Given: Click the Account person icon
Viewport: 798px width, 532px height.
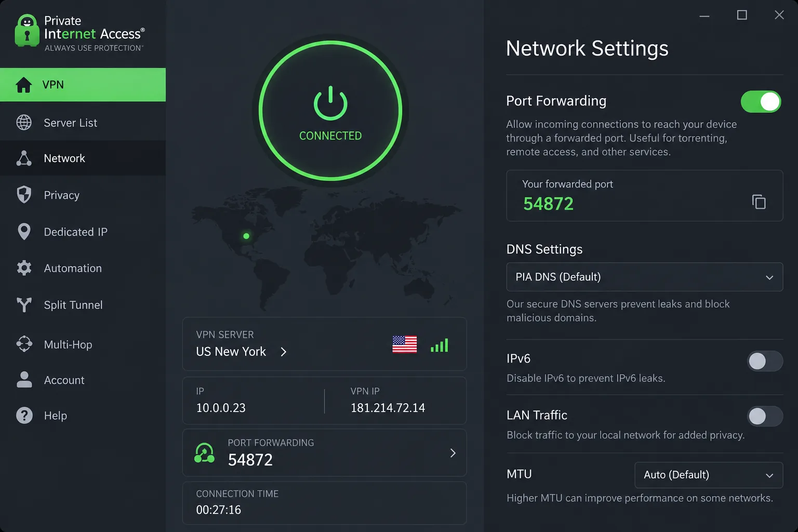Looking at the screenshot, I should click(24, 380).
